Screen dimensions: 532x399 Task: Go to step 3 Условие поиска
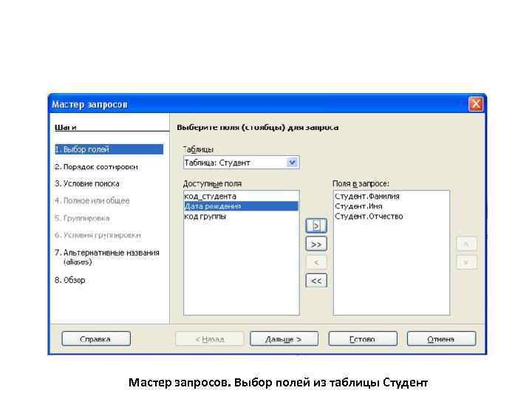87,183
